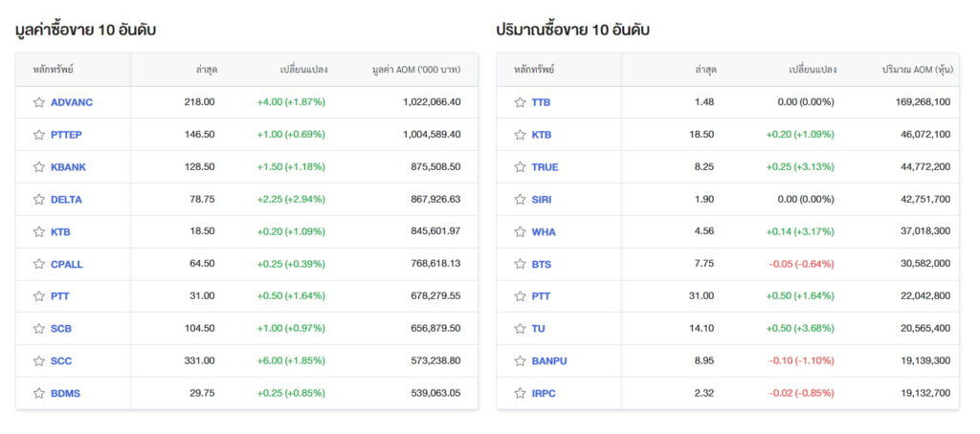The image size is (980, 434).
Task: Toggle the star next to WHA
Action: pyautogui.click(x=520, y=231)
